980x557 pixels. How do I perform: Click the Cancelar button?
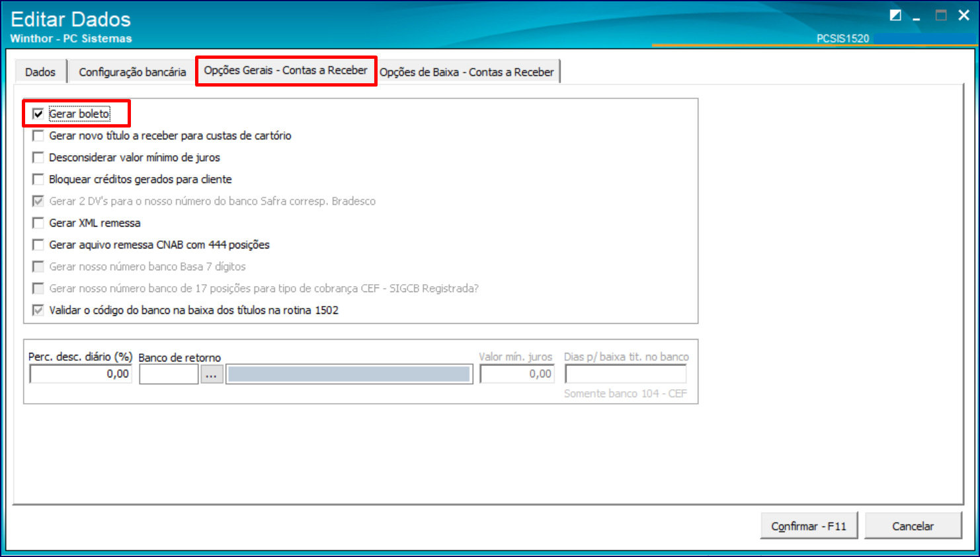tap(913, 526)
